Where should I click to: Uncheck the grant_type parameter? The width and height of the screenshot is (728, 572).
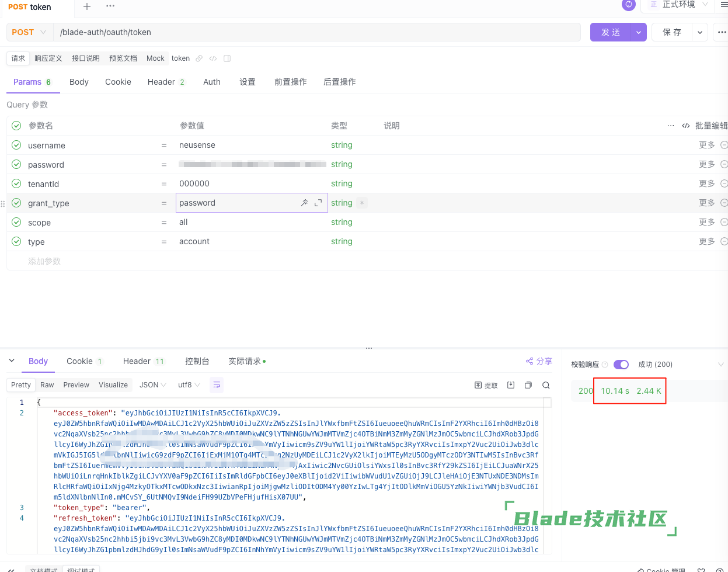pos(16,203)
